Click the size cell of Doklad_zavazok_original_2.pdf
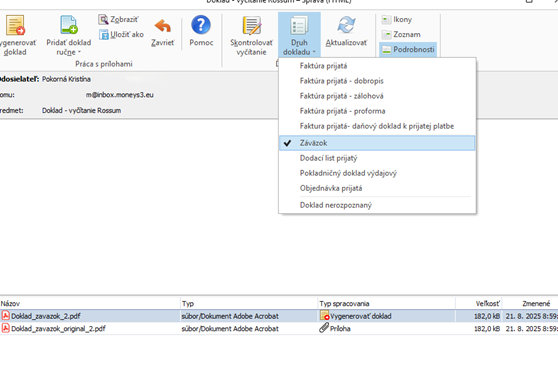Image resolution: width=558 pixels, height=382 pixels. (x=479, y=329)
